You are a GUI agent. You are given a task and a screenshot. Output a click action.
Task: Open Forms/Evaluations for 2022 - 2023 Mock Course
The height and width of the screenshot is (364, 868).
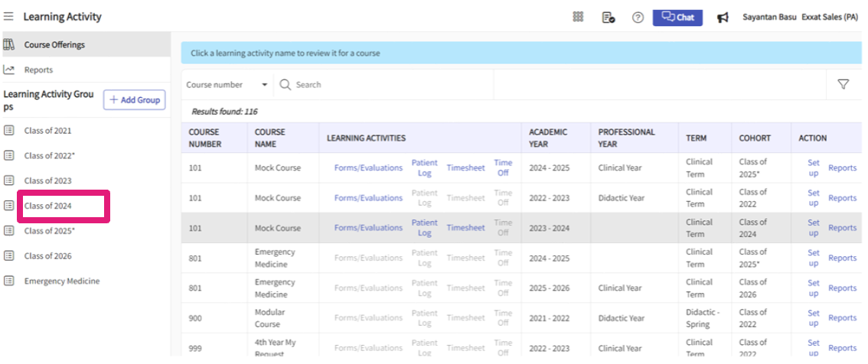click(x=368, y=198)
